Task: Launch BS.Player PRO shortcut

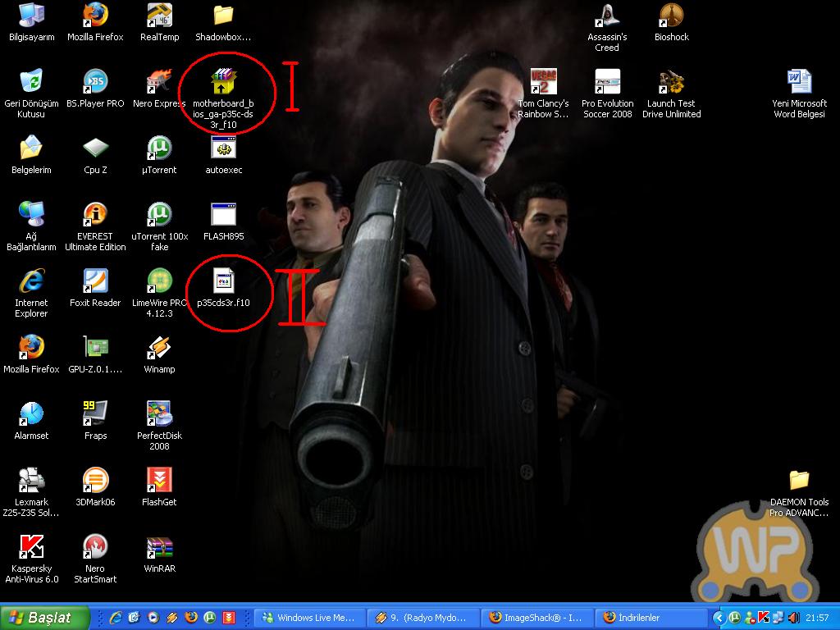Action: coord(95,89)
